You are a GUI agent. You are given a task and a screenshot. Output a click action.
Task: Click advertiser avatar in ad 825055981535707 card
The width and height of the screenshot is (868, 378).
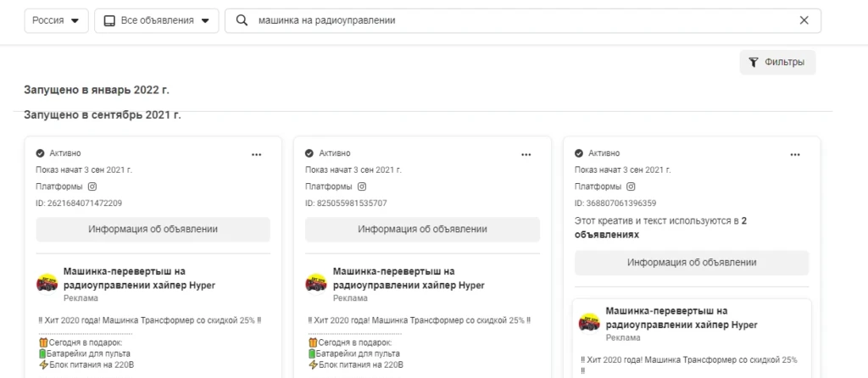click(317, 285)
